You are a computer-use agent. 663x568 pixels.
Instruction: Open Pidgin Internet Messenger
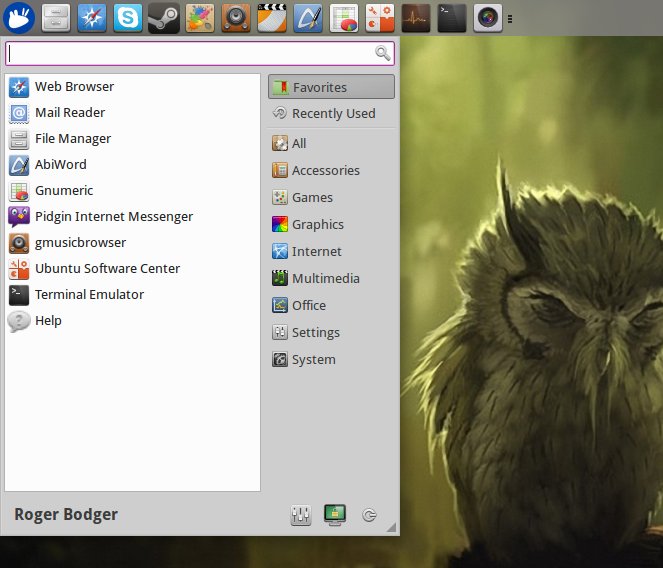[x=113, y=217]
